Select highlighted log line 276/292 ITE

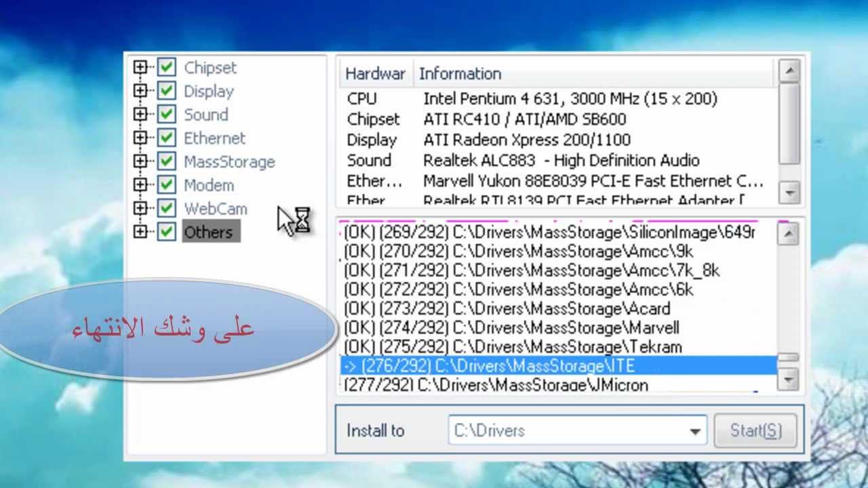point(558,365)
